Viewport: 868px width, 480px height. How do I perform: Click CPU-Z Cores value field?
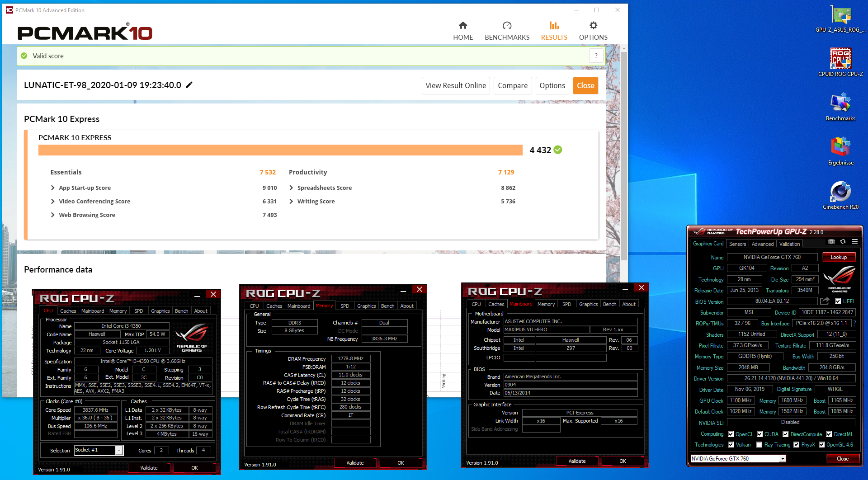(x=161, y=450)
